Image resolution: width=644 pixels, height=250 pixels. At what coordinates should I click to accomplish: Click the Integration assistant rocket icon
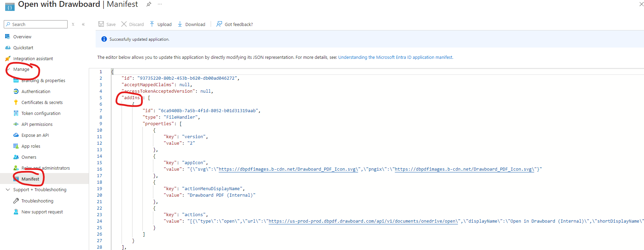(8, 58)
